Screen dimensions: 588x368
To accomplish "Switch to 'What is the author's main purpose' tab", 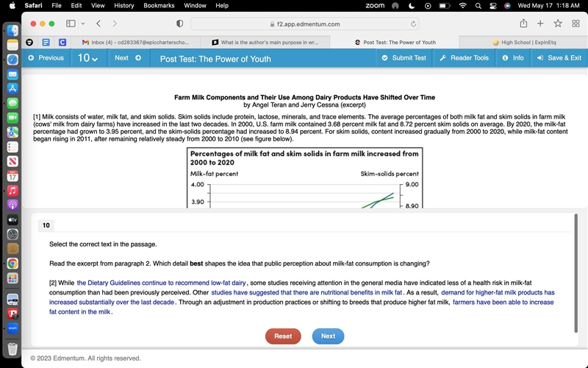I will coord(265,42).
